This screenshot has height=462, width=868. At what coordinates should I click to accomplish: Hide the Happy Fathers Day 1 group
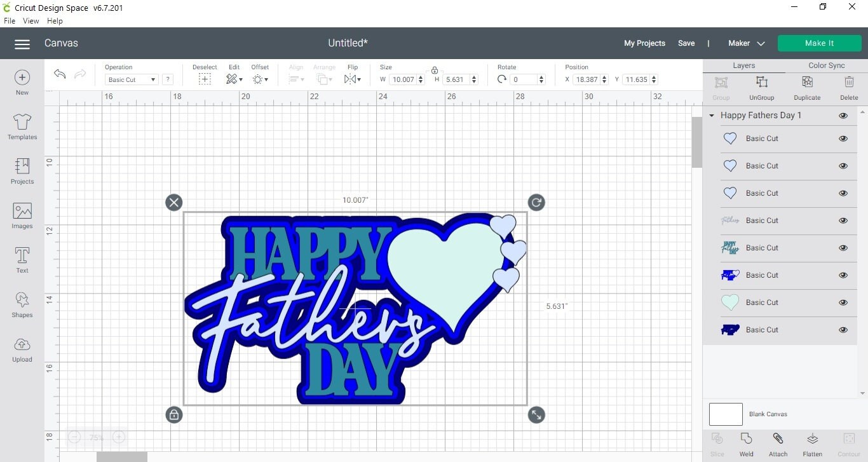click(x=843, y=116)
